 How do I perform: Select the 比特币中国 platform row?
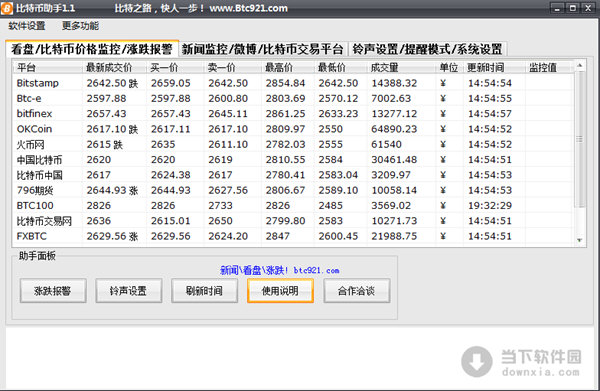click(x=293, y=175)
